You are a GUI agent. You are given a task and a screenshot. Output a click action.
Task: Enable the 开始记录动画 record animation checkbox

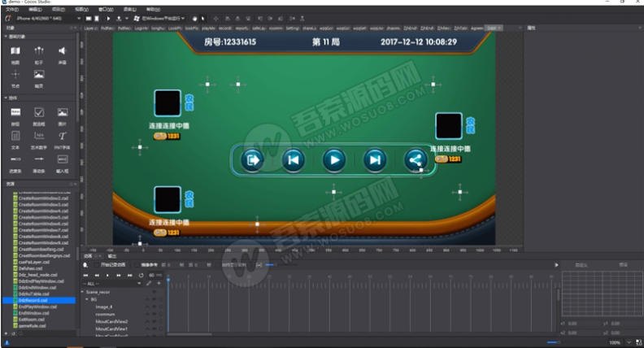click(95, 265)
